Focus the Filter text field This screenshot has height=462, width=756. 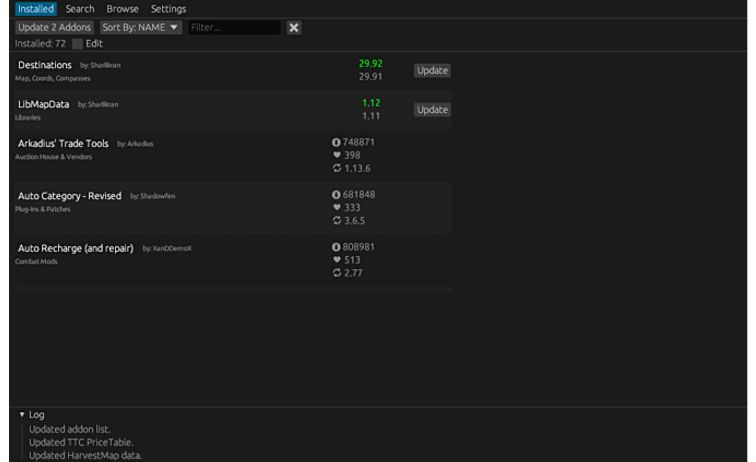coord(233,27)
